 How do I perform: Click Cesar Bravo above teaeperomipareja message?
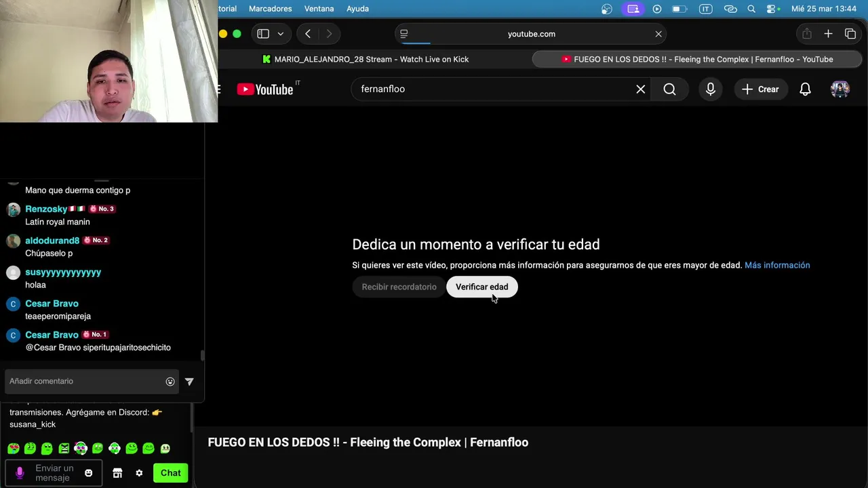(x=52, y=303)
